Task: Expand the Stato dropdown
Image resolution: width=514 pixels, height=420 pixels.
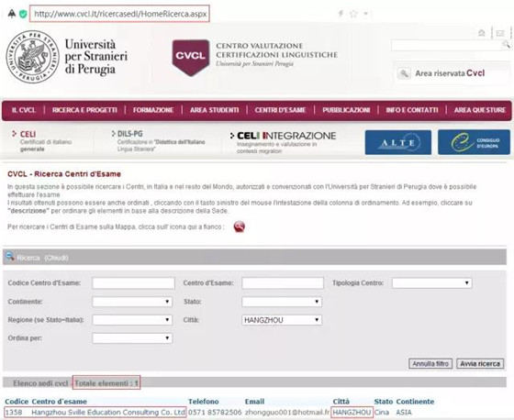Action: click(282, 302)
